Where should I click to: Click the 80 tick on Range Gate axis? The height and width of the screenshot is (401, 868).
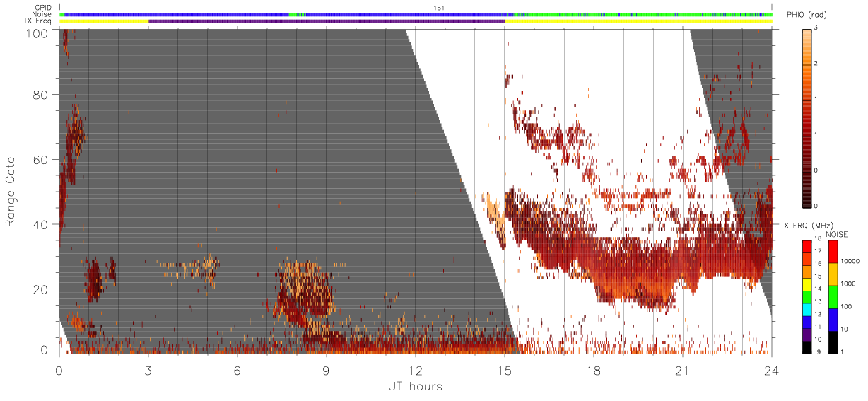pyautogui.click(x=40, y=94)
